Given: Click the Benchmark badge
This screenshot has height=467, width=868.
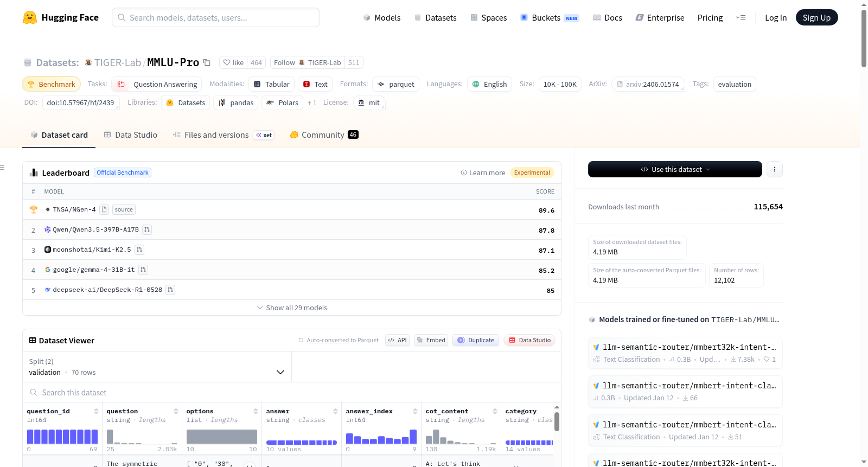Looking at the screenshot, I should [x=51, y=84].
